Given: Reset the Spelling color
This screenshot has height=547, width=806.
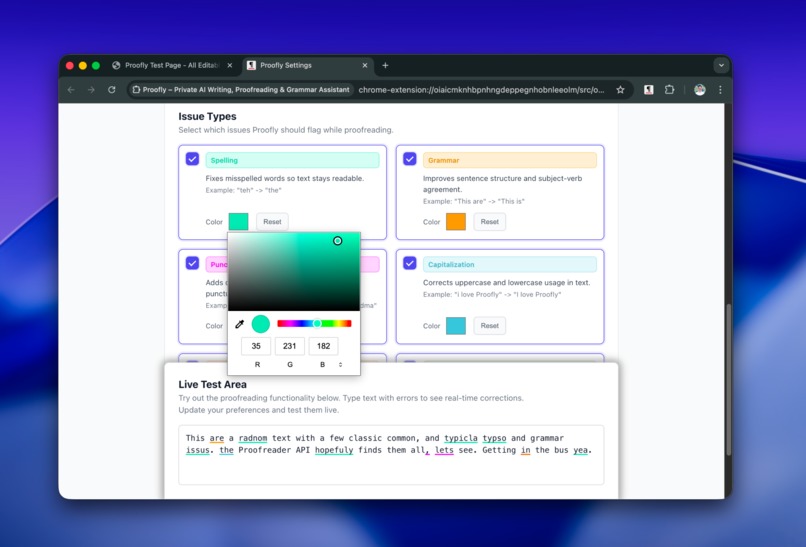Looking at the screenshot, I should coord(272,222).
